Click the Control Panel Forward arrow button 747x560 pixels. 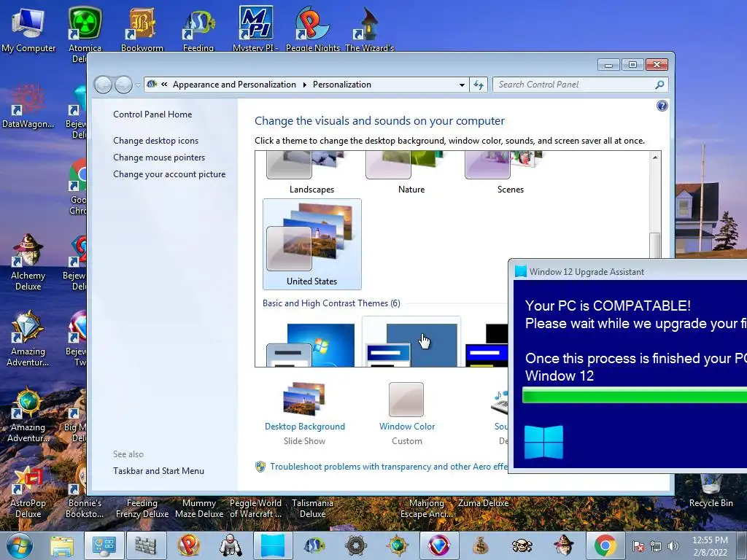pyautogui.click(x=123, y=85)
